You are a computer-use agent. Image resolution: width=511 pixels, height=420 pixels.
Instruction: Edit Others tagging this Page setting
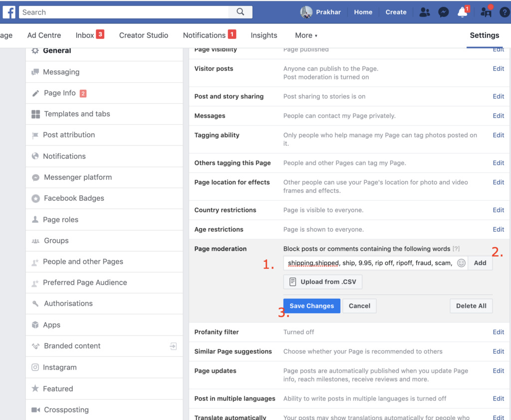[x=499, y=163]
